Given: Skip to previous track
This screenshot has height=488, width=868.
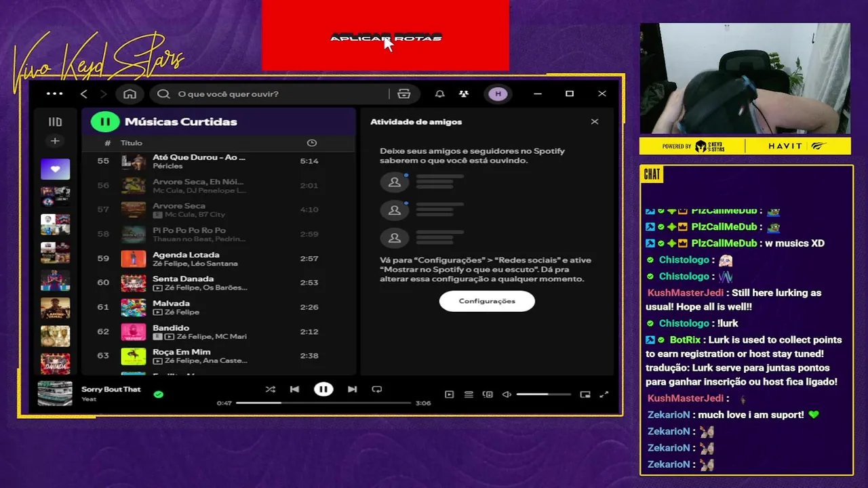Looking at the screenshot, I should click(294, 389).
